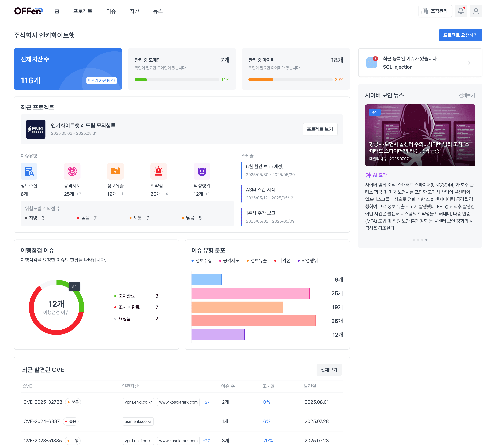Toggle 악성행위 legend item in chart
This screenshot has width=496, height=448.
308,260
